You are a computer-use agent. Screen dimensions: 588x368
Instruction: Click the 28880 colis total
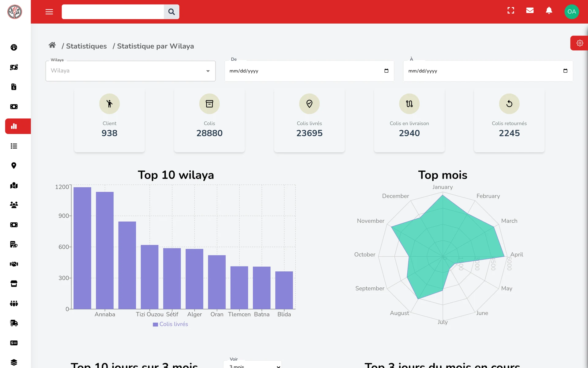(x=209, y=133)
